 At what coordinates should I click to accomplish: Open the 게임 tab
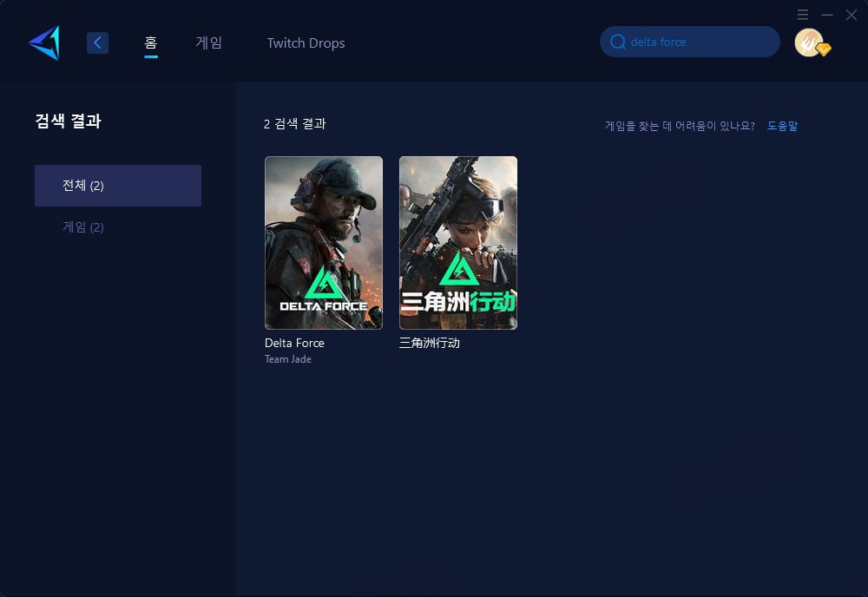[x=208, y=43]
